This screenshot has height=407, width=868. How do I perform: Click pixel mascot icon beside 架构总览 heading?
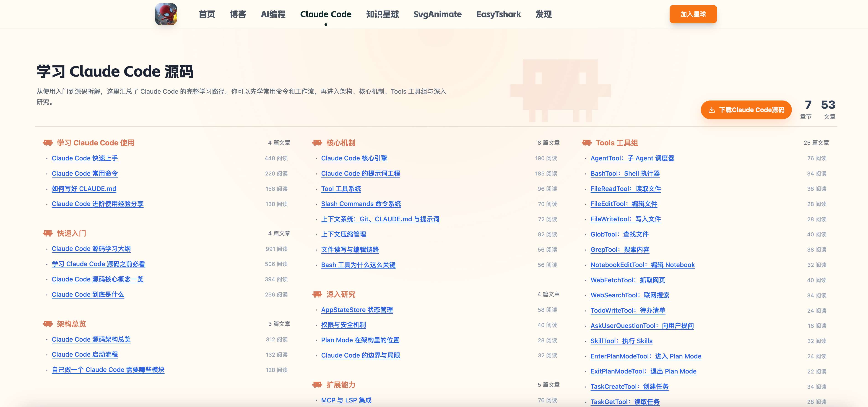click(x=48, y=324)
